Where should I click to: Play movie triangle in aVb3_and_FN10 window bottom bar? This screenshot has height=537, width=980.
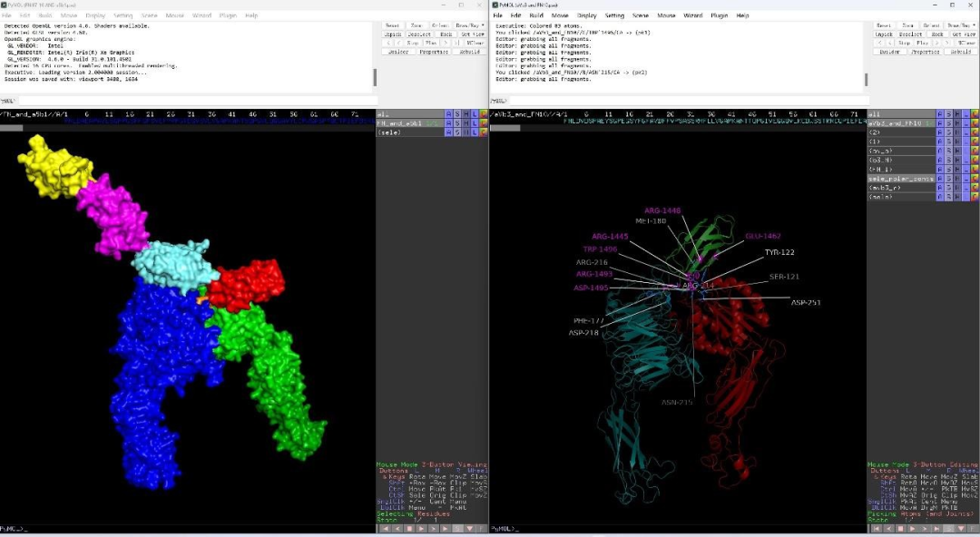pos(913,529)
